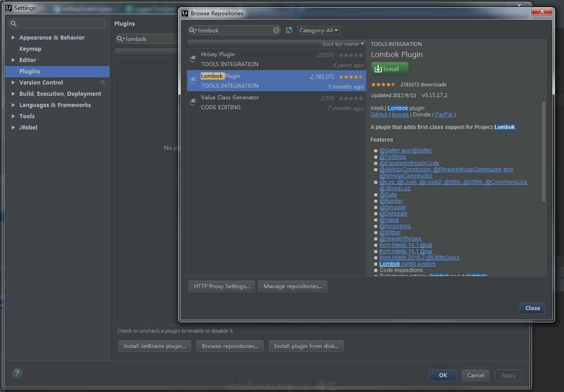The image size is (564, 392).
Task: Open the @Getter and @Setter link
Action: (406, 151)
